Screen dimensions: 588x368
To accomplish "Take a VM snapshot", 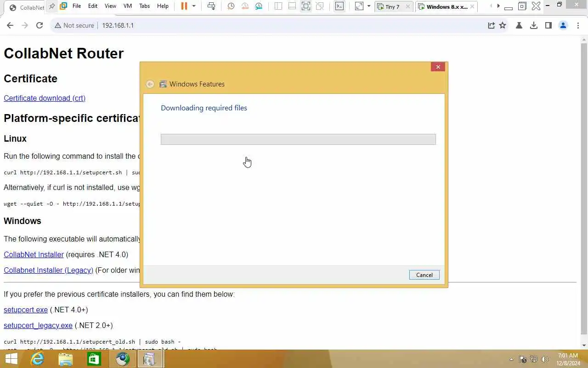I will [231, 6].
